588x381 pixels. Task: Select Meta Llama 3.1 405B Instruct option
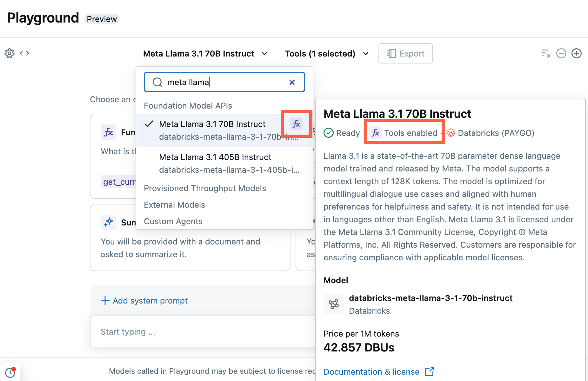pyautogui.click(x=224, y=163)
